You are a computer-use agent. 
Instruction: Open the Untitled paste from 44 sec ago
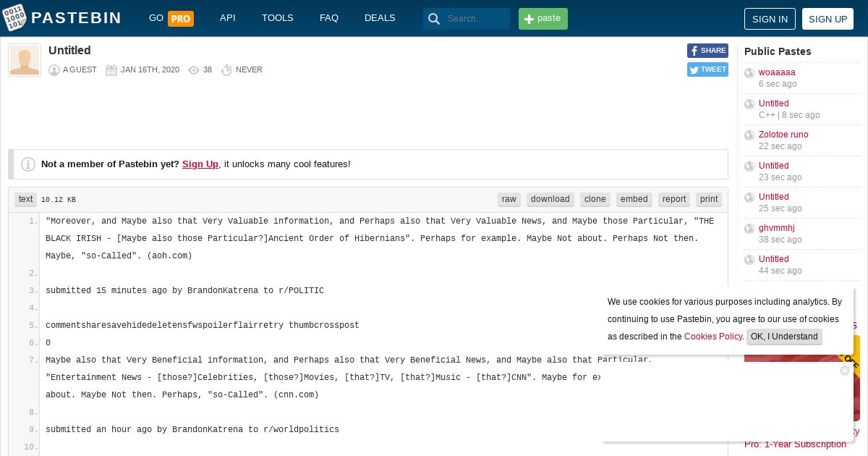point(774,259)
